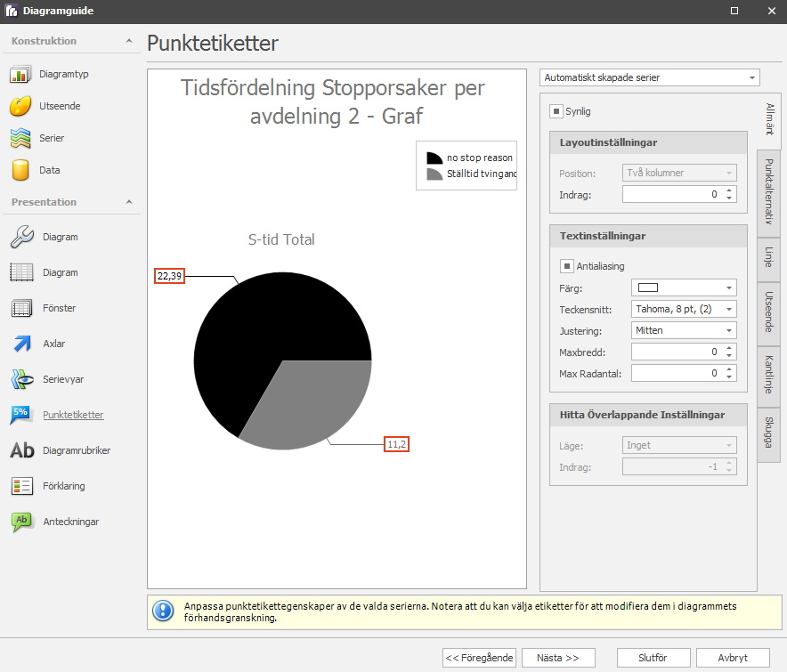Viewport: 787px width, 672px height.
Task: Open the Anteckningar green note icon
Action: pyautogui.click(x=21, y=522)
